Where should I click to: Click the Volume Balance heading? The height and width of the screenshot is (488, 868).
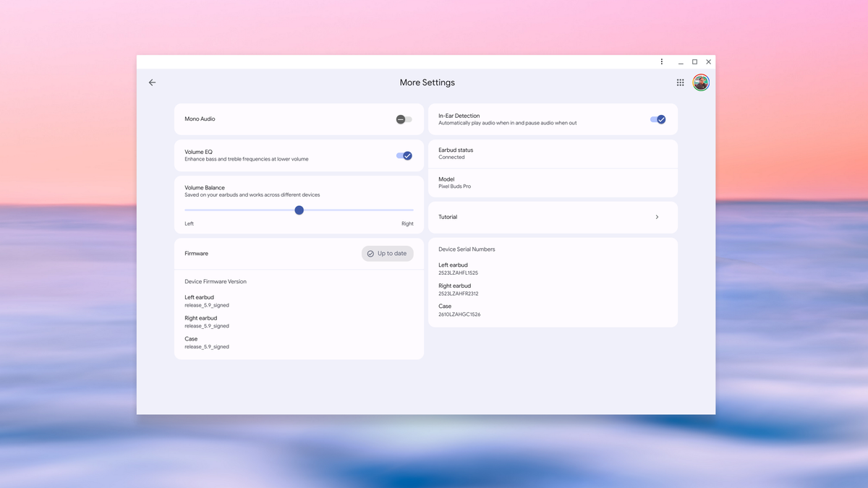205,188
